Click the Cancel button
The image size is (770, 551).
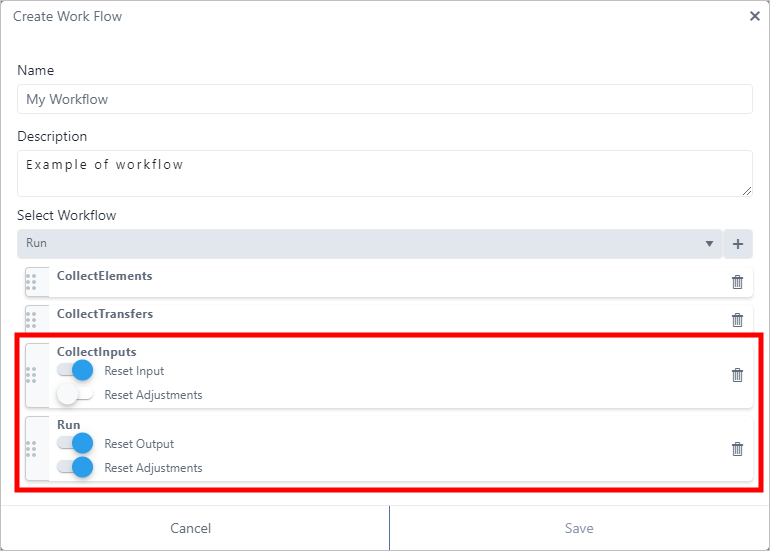(191, 528)
